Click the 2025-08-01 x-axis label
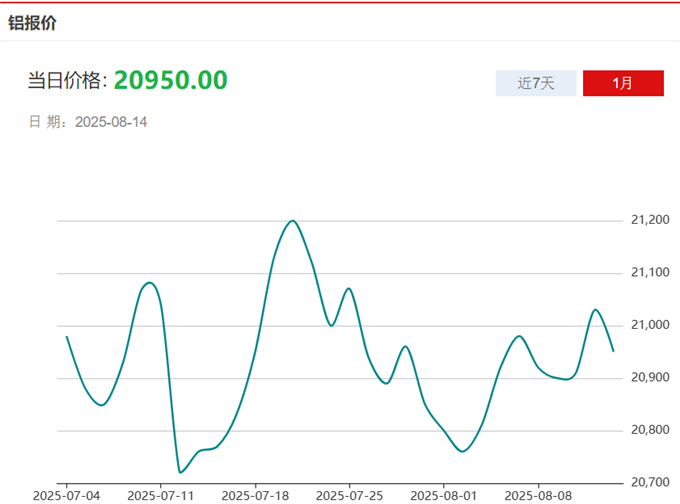Screen dimensions: 680x504 coord(444,495)
